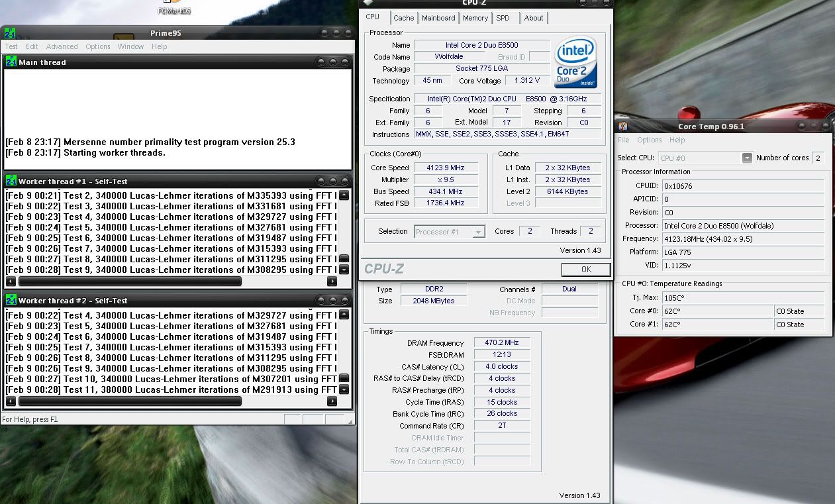835x504 pixels.
Task: Click Worker thread #1 horizontal scrollbar thumb
Action: click(130, 281)
